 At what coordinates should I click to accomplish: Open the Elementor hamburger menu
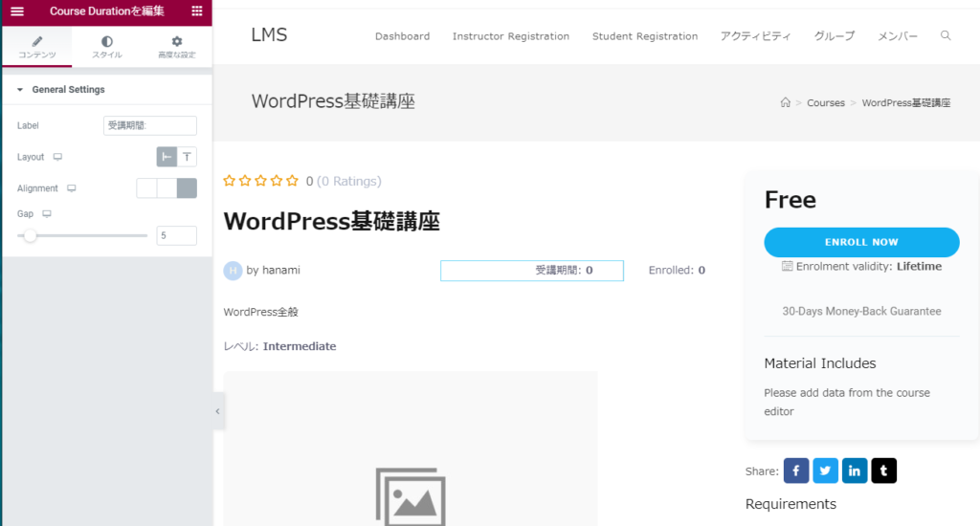point(16,11)
